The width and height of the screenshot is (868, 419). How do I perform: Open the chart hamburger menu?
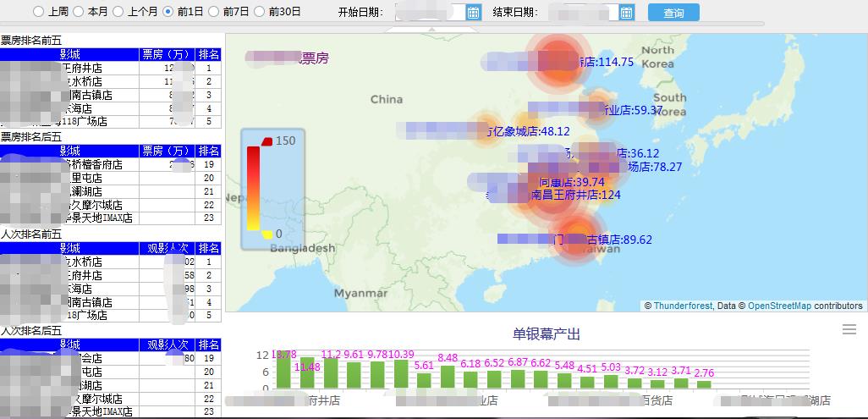(849, 329)
